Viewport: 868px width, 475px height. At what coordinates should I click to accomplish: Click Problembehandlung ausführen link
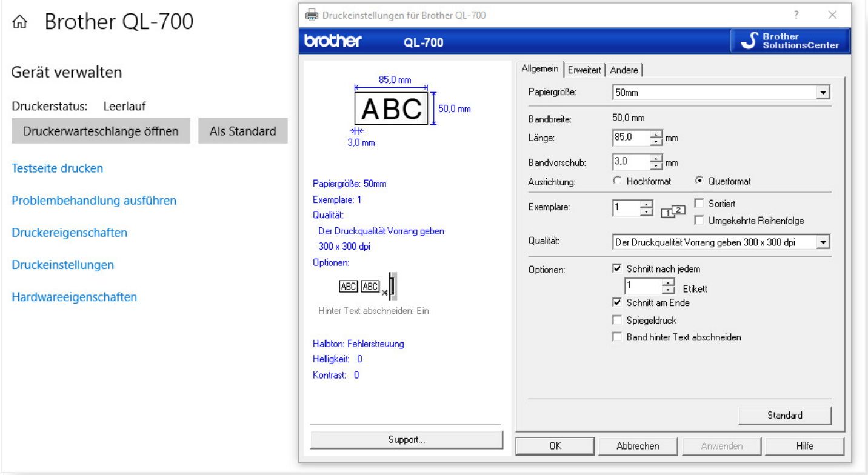[x=94, y=201]
